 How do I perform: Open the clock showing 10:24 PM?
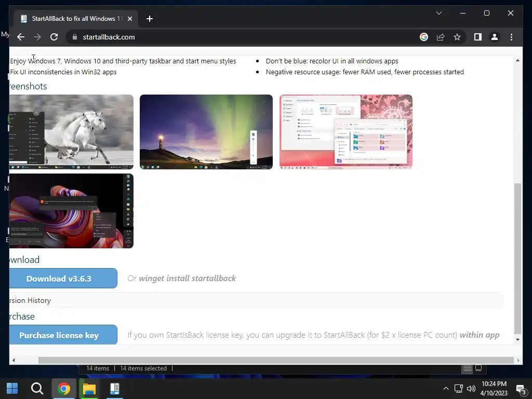coord(494,389)
